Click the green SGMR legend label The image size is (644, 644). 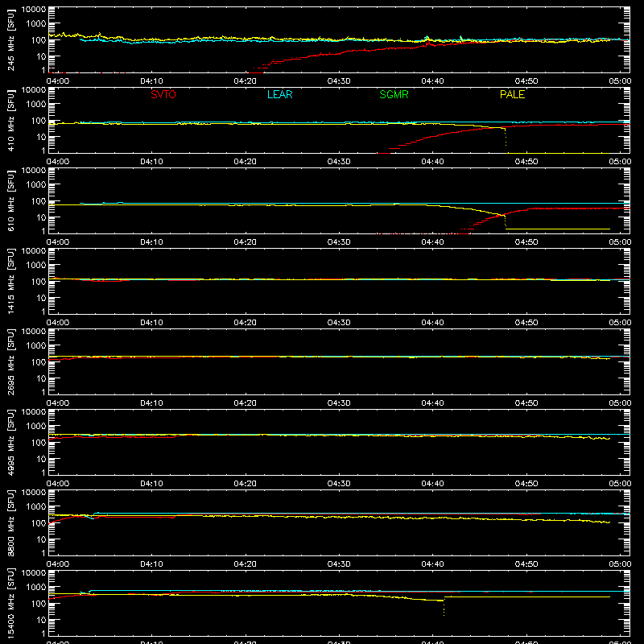click(x=394, y=94)
